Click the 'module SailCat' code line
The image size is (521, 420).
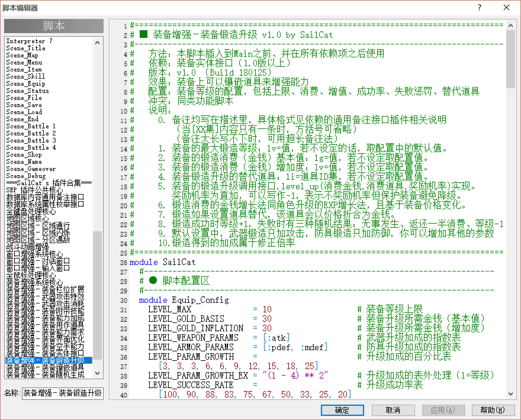tap(163, 262)
